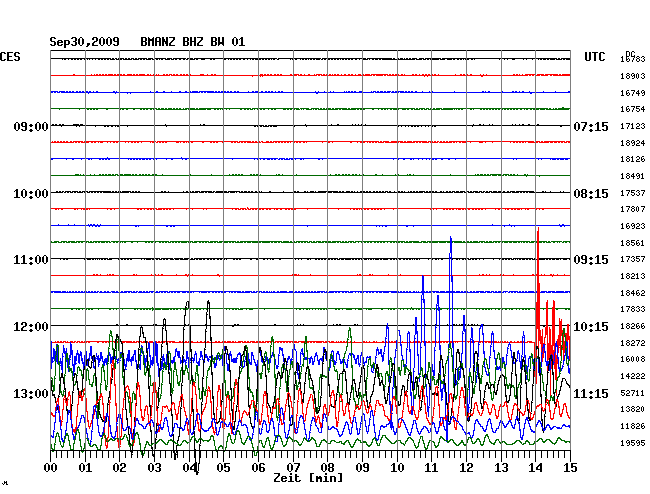Click the DC value "16923"
The height and width of the screenshot is (494, 650).
(633, 226)
